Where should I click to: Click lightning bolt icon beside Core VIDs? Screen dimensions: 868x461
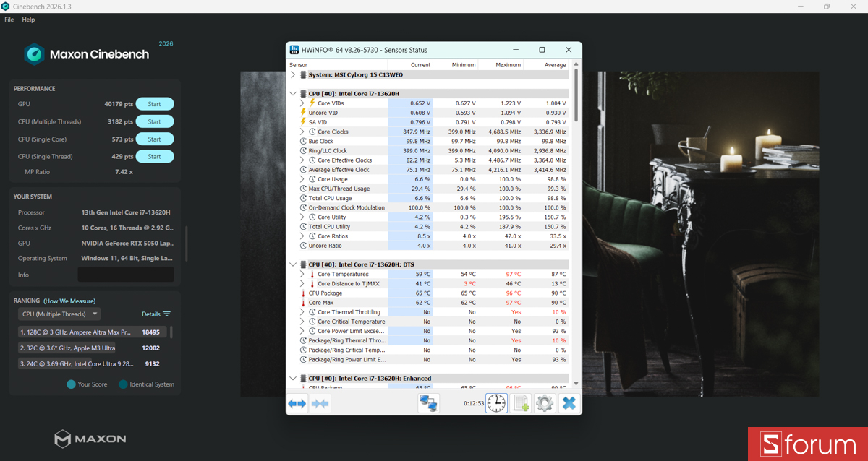pos(312,103)
